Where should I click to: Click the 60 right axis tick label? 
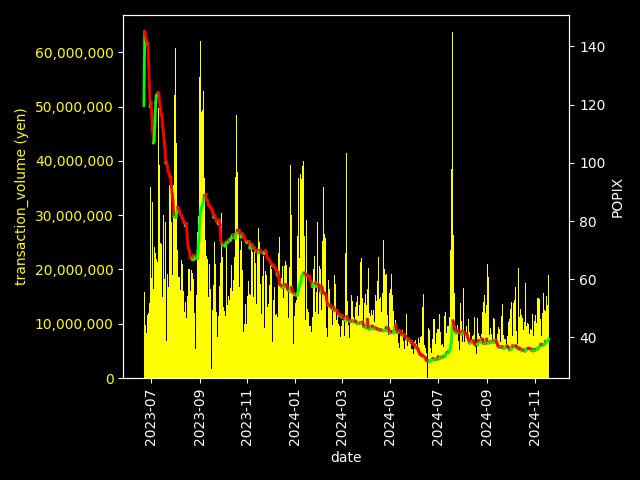pyautogui.click(x=588, y=280)
